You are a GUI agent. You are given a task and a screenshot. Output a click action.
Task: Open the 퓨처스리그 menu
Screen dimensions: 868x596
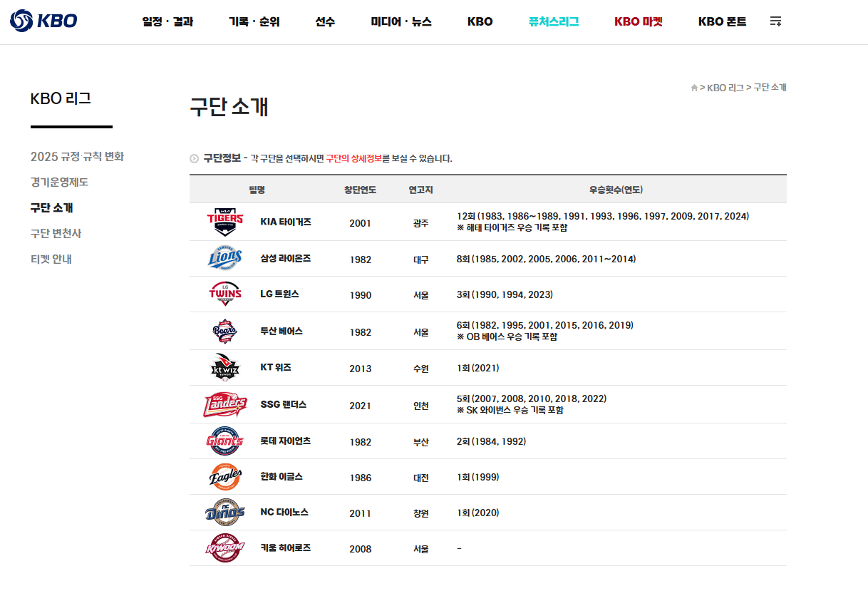554,21
